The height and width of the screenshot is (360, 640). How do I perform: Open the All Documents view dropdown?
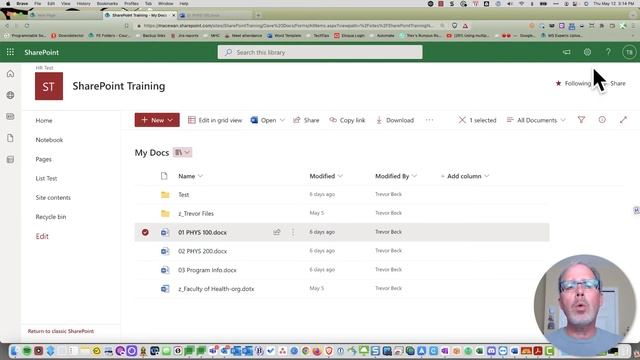536,120
